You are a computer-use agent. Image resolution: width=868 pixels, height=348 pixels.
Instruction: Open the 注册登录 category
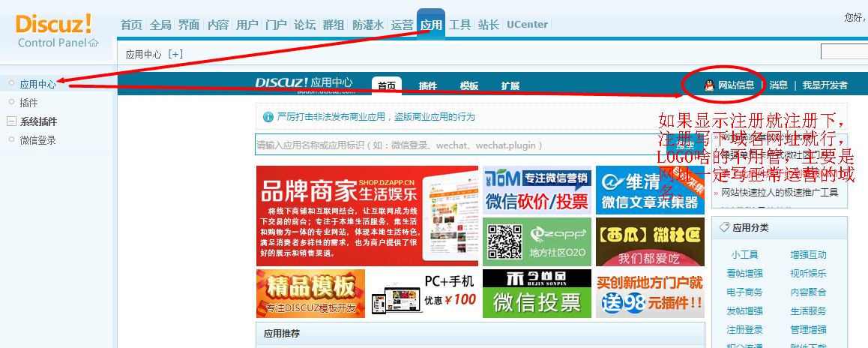click(x=744, y=330)
